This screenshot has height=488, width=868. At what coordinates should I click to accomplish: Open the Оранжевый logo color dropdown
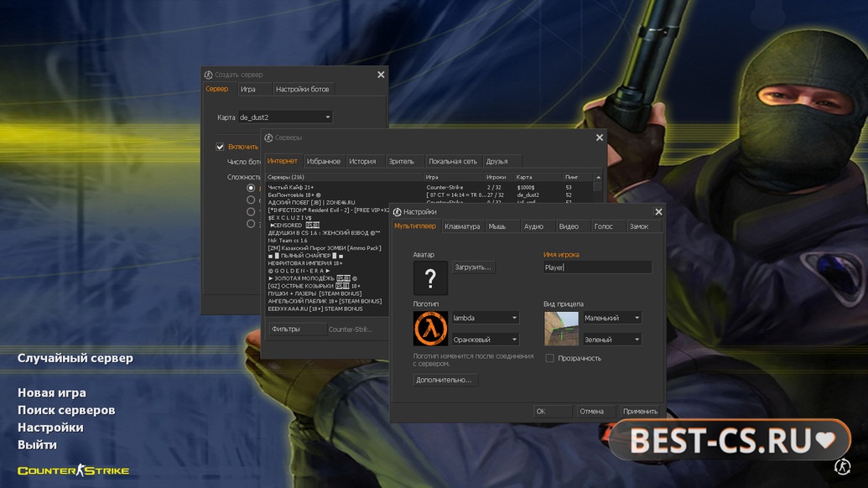click(x=485, y=339)
